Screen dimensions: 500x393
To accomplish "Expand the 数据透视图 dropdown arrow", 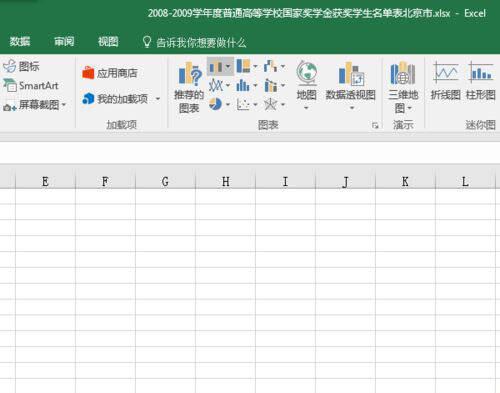I will click(352, 108).
